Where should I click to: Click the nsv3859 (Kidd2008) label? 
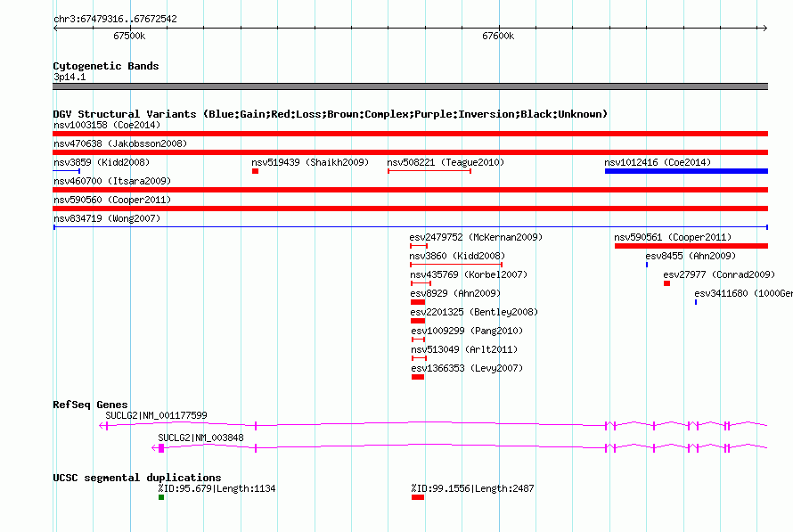click(102, 162)
